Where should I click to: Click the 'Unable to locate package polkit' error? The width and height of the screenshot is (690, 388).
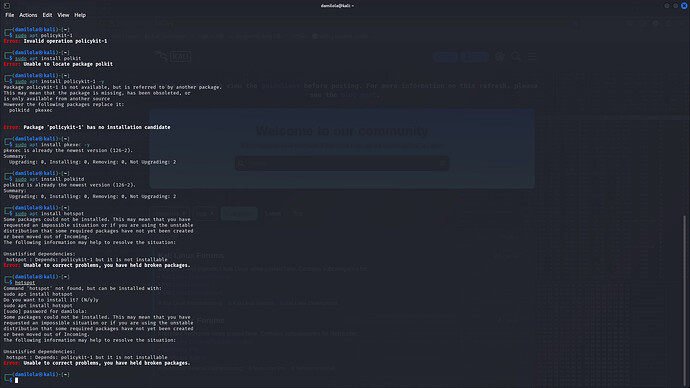tap(58, 64)
